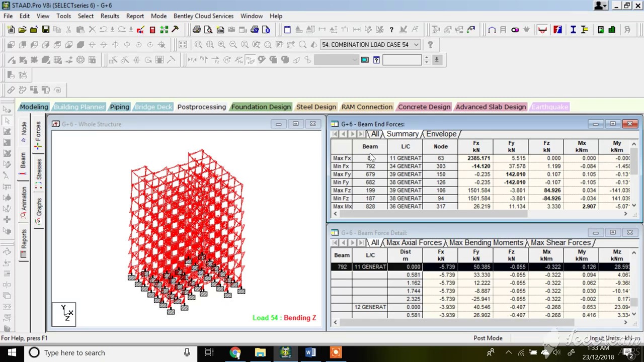
Task: Click the Display Whole Structure icon
Action: (x=183, y=45)
